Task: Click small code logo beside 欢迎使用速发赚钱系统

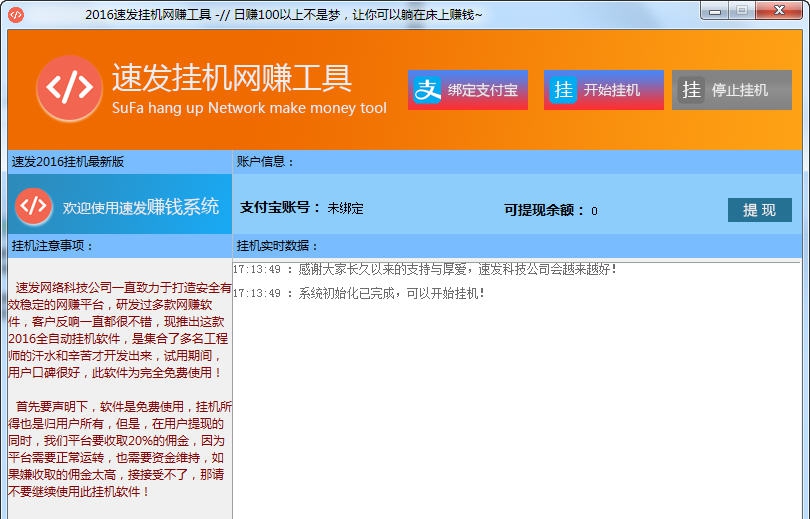Action: point(34,206)
